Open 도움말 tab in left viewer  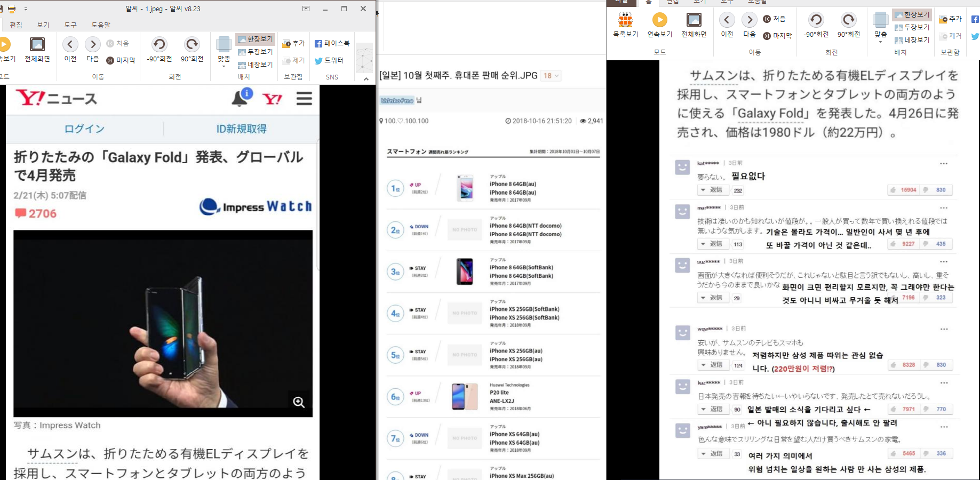(100, 25)
